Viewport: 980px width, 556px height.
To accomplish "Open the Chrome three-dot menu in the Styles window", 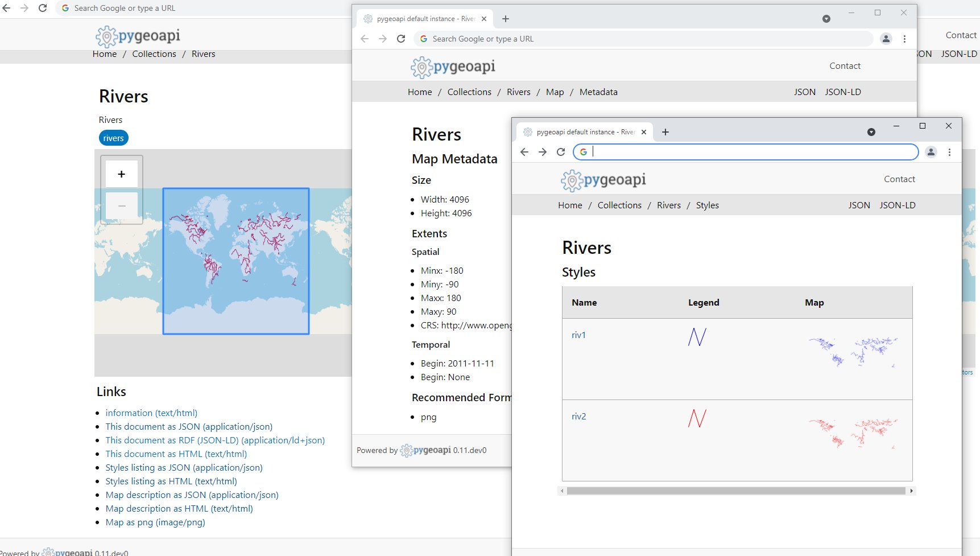I will 949,151.
